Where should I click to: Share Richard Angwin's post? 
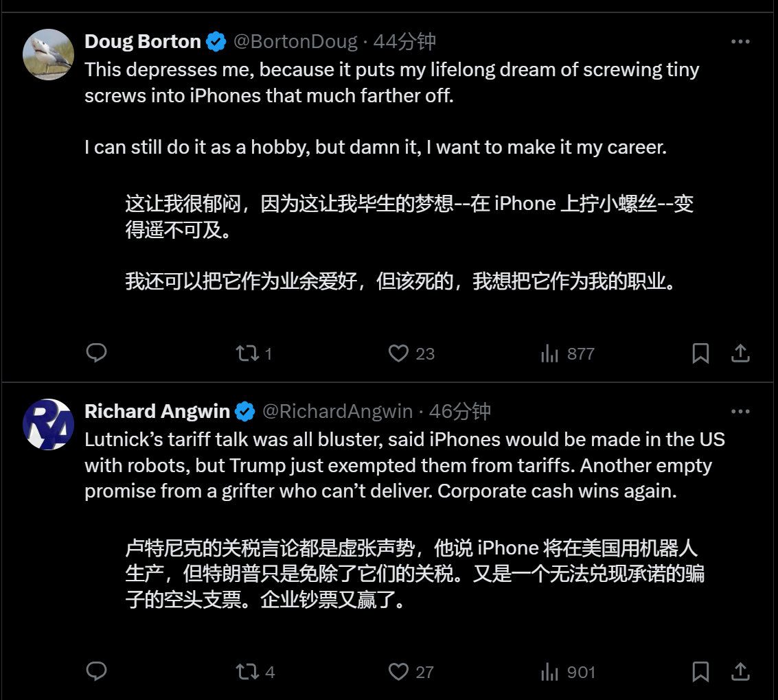(740, 672)
